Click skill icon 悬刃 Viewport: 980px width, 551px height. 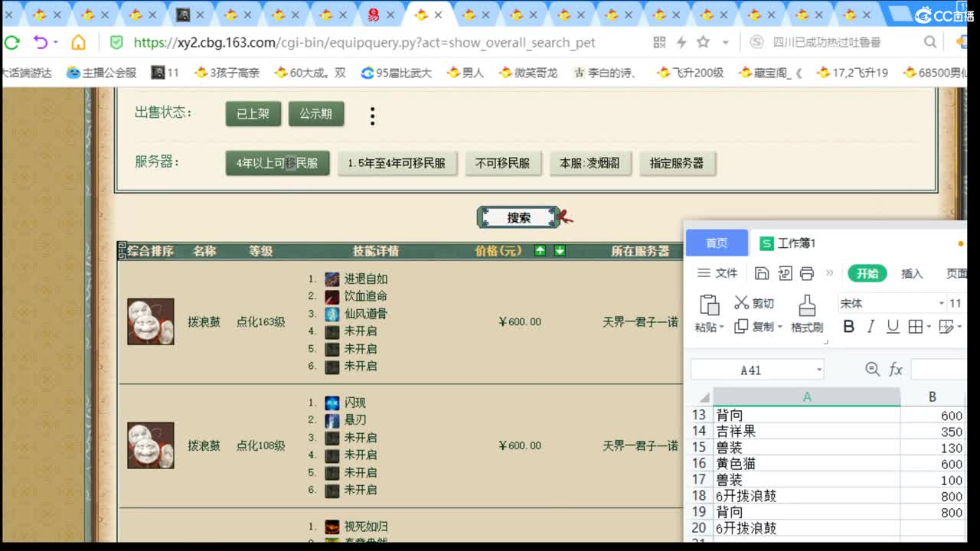(332, 420)
